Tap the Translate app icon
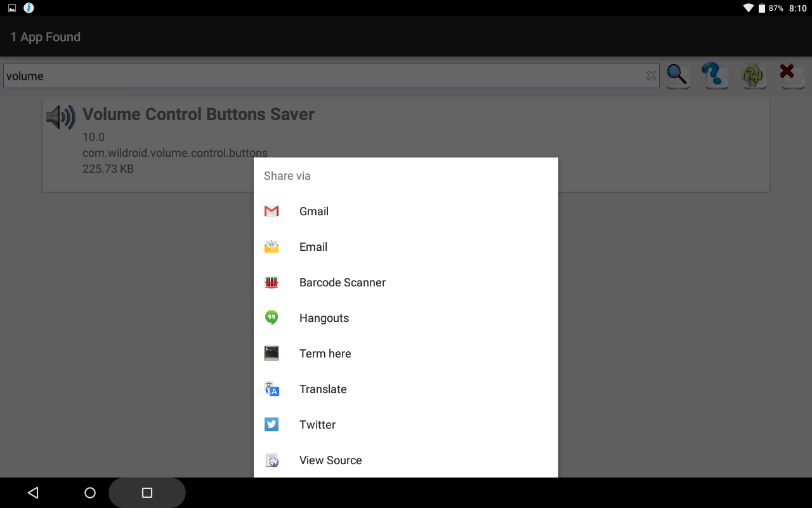 coord(272,389)
